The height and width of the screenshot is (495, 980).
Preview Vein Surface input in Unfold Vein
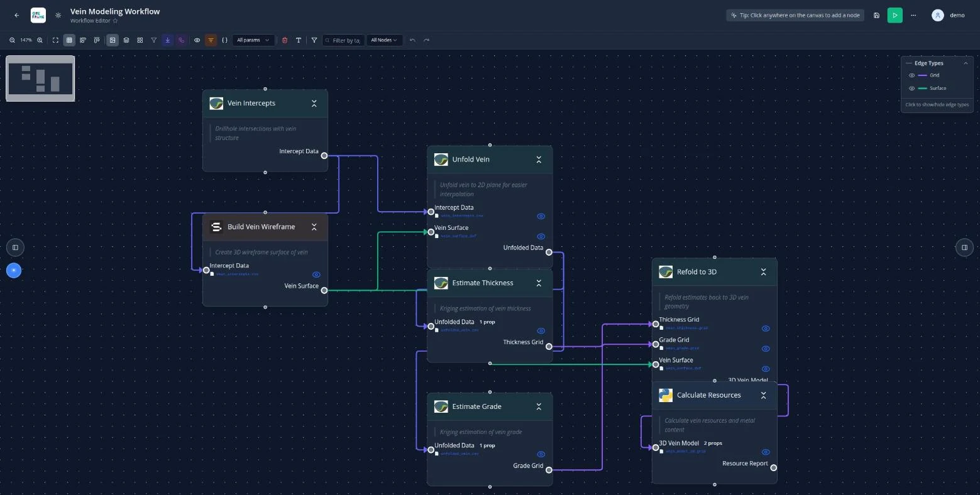(541, 237)
